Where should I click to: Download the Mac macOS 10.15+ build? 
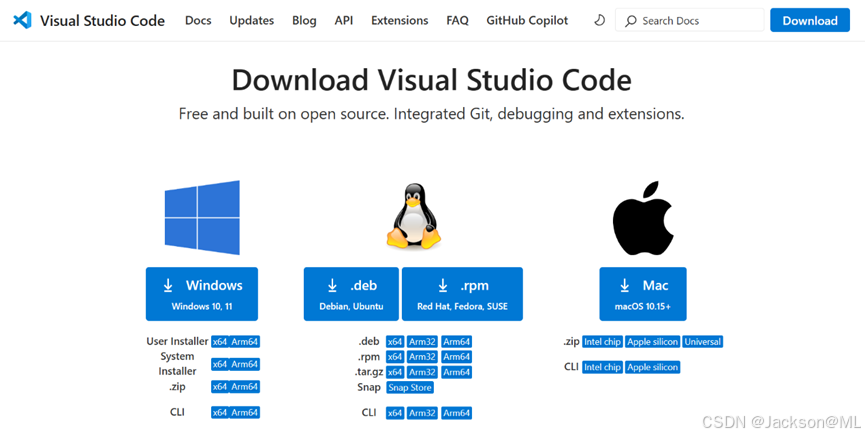click(x=643, y=294)
